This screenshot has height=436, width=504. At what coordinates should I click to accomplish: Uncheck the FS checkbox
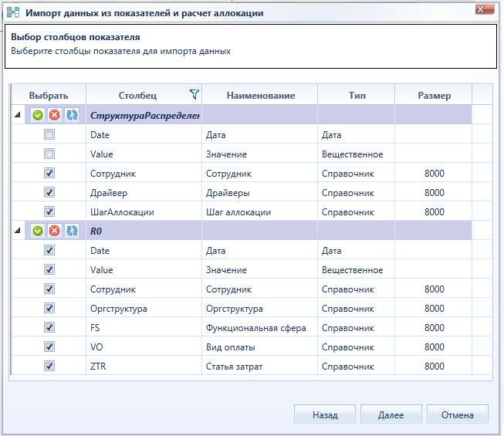[49, 327]
